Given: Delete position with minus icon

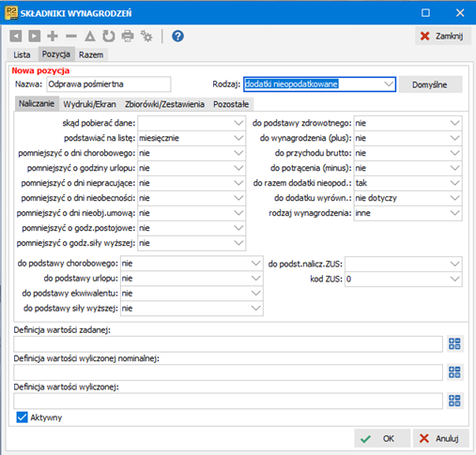Looking at the screenshot, I should pos(71,37).
